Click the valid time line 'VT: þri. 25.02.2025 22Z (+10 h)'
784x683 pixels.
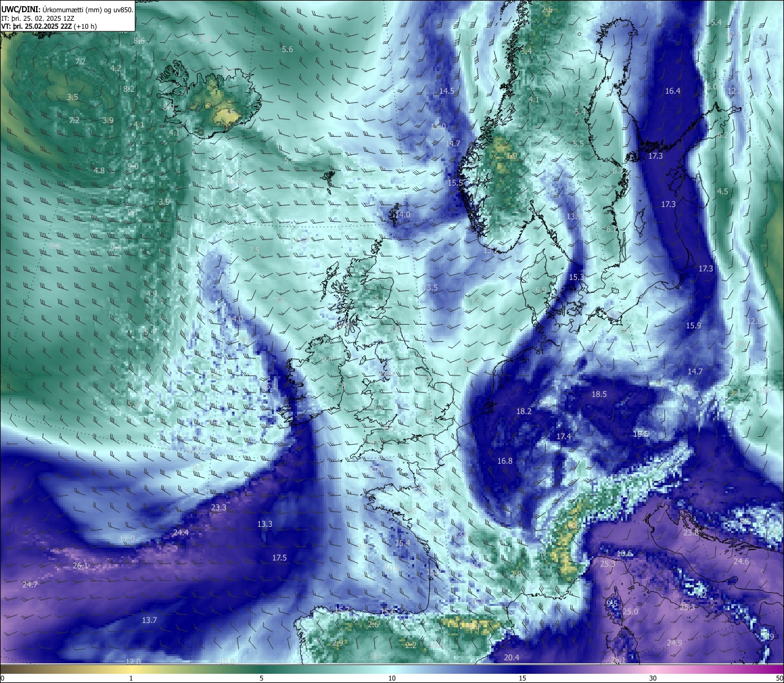49,26
